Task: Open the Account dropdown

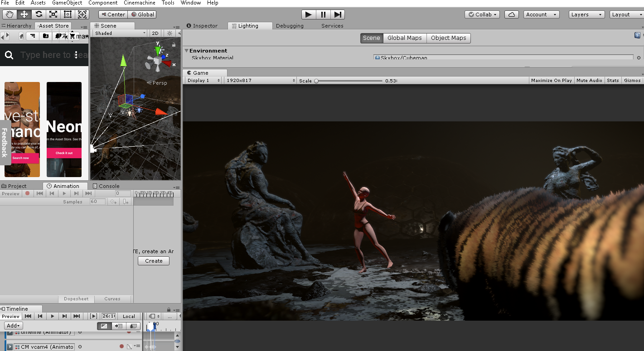Action: tap(541, 14)
